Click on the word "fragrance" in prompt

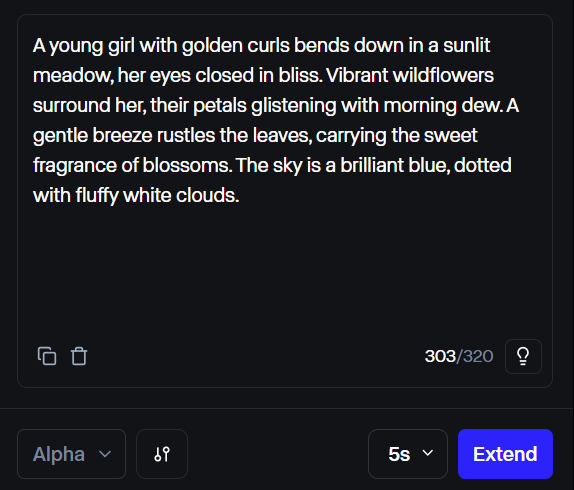75,165
